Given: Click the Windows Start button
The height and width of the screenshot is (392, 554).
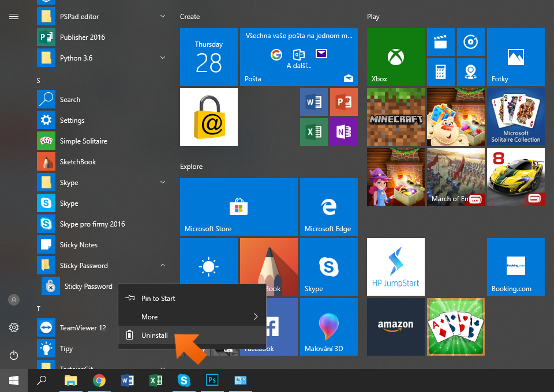Looking at the screenshot, I should click(14, 380).
